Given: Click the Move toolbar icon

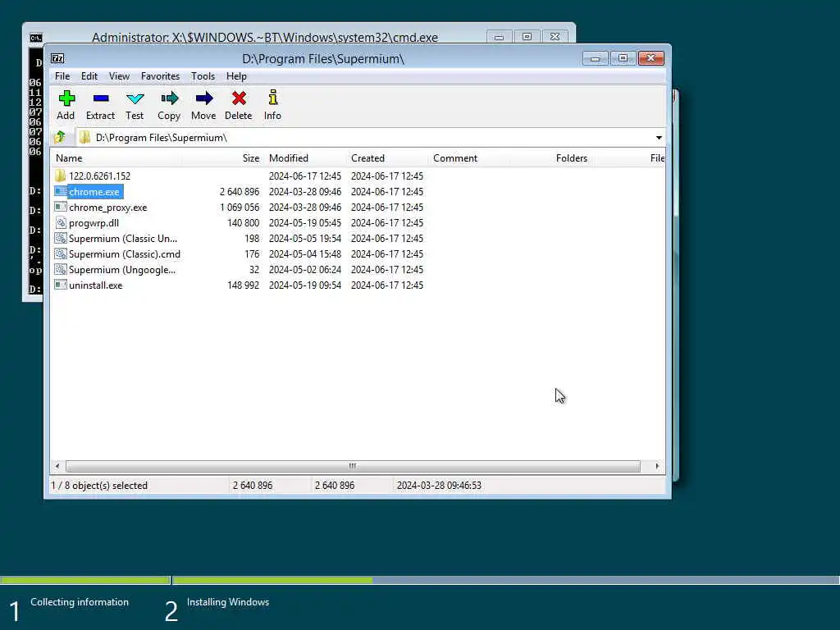Looking at the screenshot, I should click(204, 98).
